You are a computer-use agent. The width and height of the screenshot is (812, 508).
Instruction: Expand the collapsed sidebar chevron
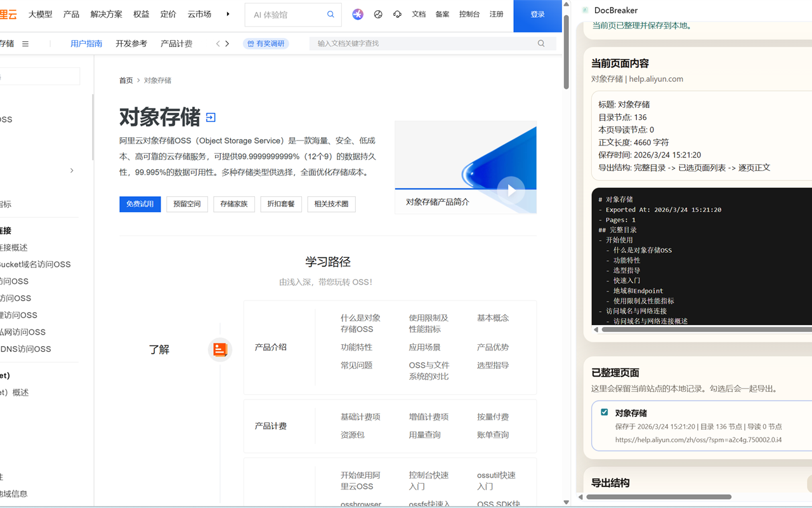(71, 170)
